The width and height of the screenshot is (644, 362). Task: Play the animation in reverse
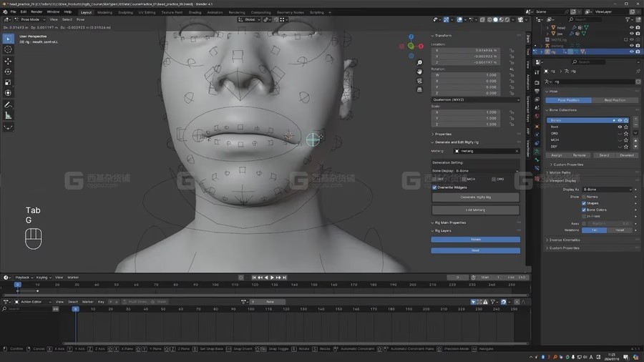266,278
